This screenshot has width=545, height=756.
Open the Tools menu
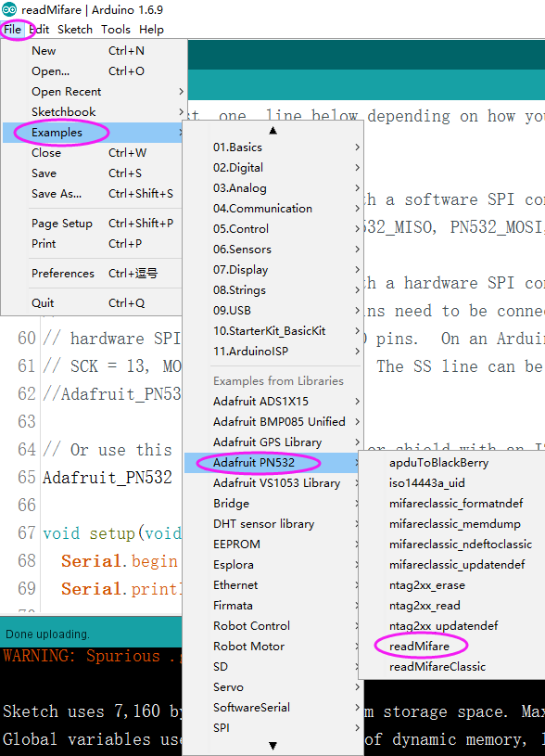click(x=116, y=30)
